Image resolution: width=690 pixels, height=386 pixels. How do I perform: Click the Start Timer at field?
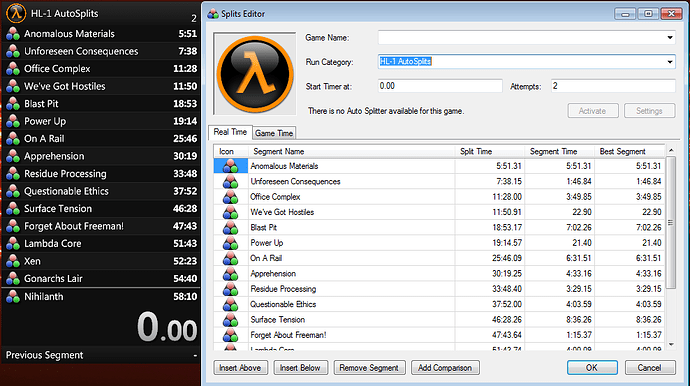[x=440, y=86]
